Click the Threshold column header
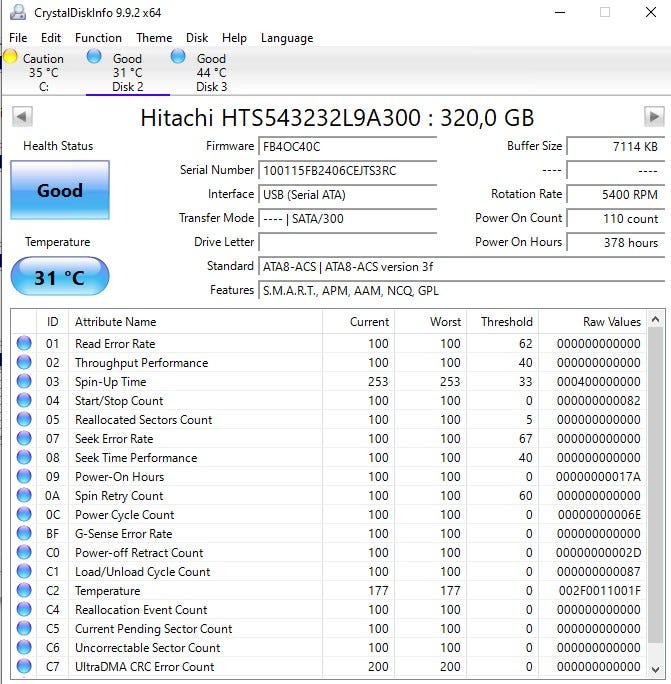 pyautogui.click(x=503, y=322)
